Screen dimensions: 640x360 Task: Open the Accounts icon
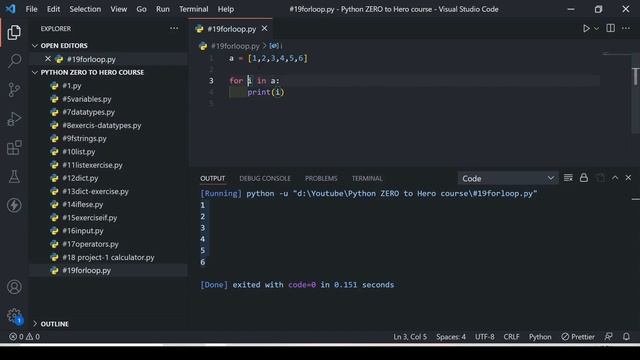click(x=14, y=287)
